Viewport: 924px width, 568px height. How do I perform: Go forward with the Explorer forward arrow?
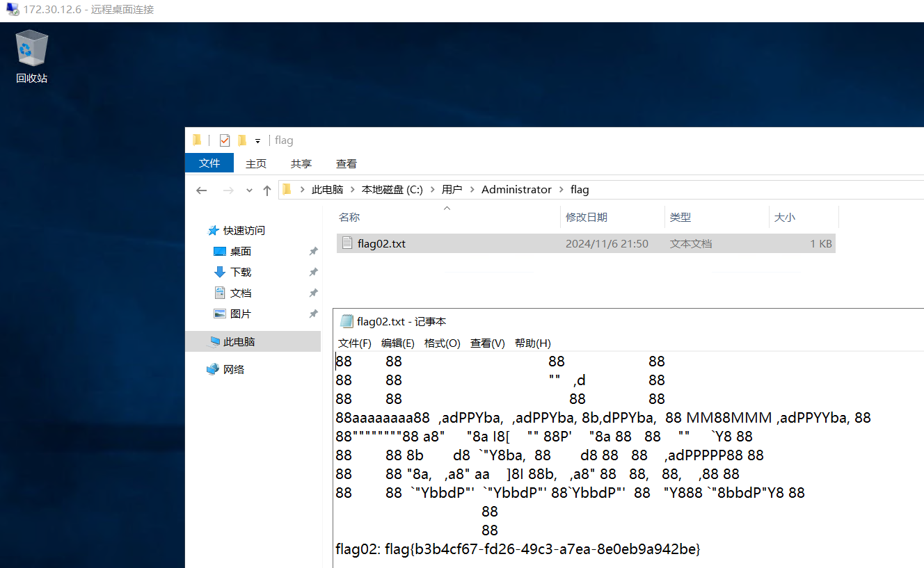click(228, 190)
